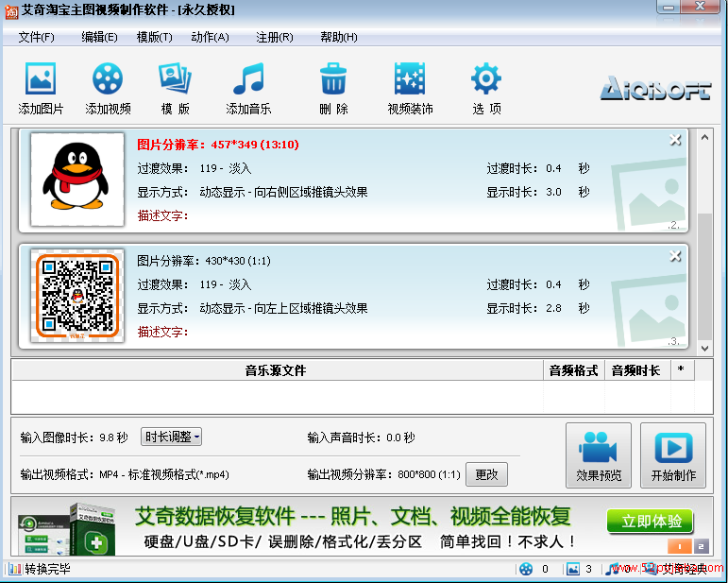Click the image count icon in status bar
This screenshot has width=728, height=583.
tap(573, 569)
